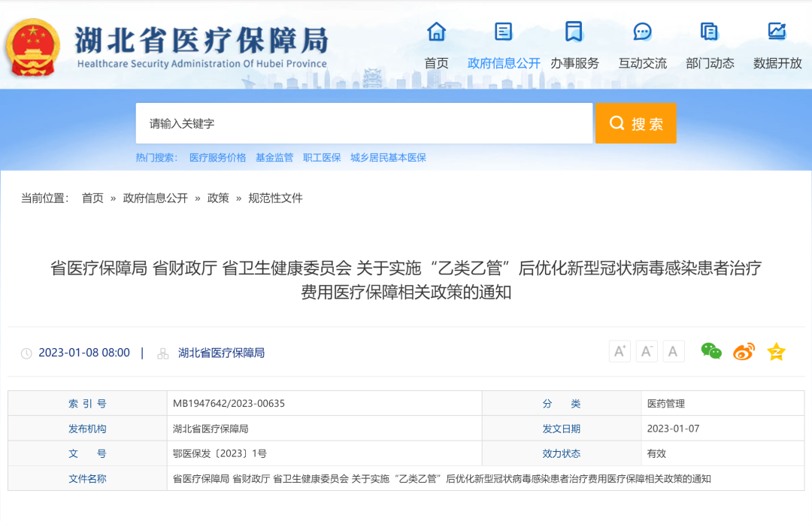Open the 职工医保 hot search link
The width and height of the screenshot is (812, 521).
pyautogui.click(x=321, y=157)
